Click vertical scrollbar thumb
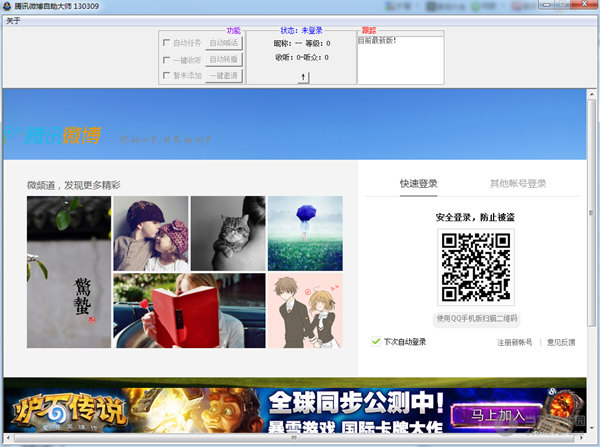600x447 pixels. click(x=591, y=212)
